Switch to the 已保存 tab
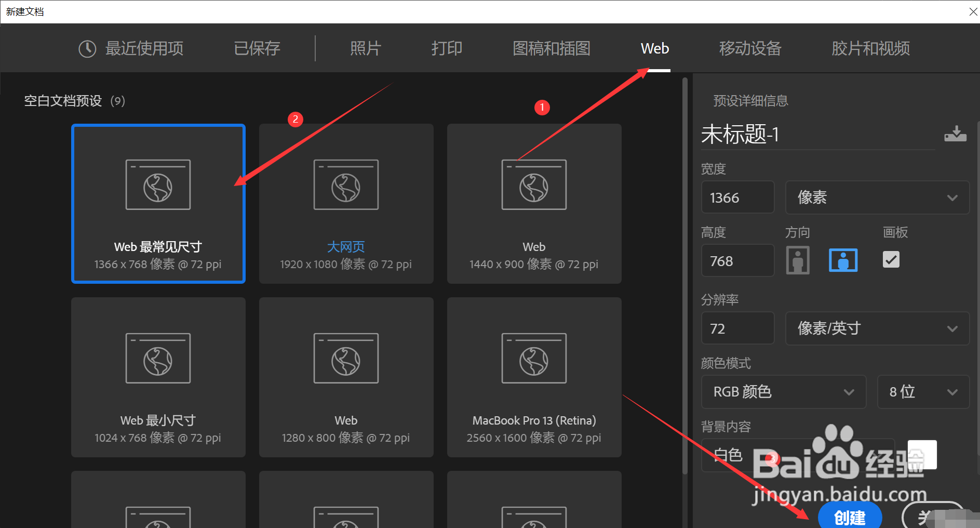 pyautogui.click(x=257, y=48)
